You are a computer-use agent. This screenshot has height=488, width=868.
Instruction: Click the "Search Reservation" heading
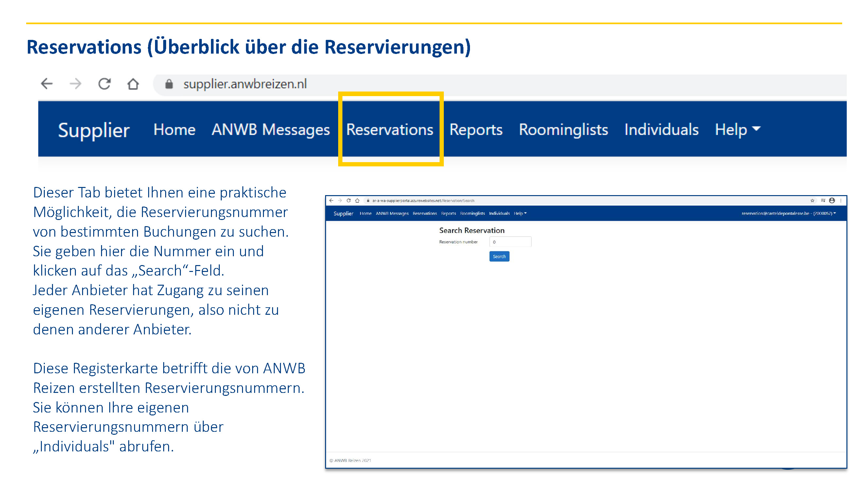click(x=472, y=231)
